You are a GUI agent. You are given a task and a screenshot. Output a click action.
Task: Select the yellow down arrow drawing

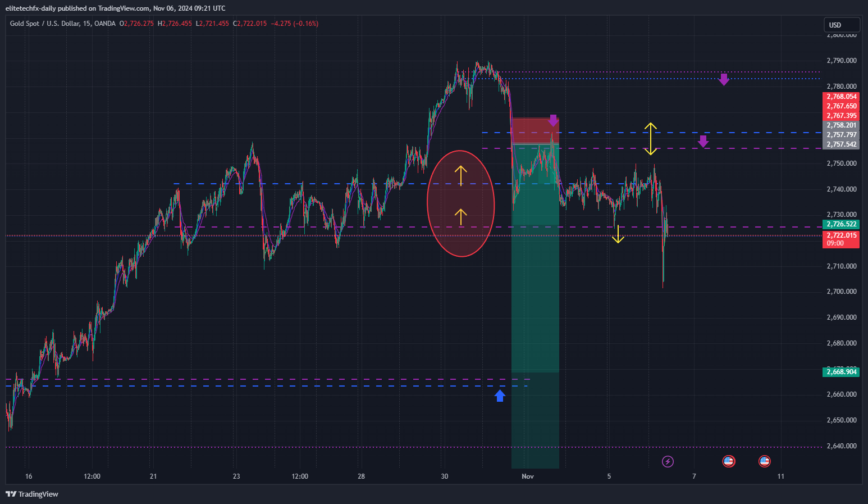pyautogui.click(x=618, y=234)
